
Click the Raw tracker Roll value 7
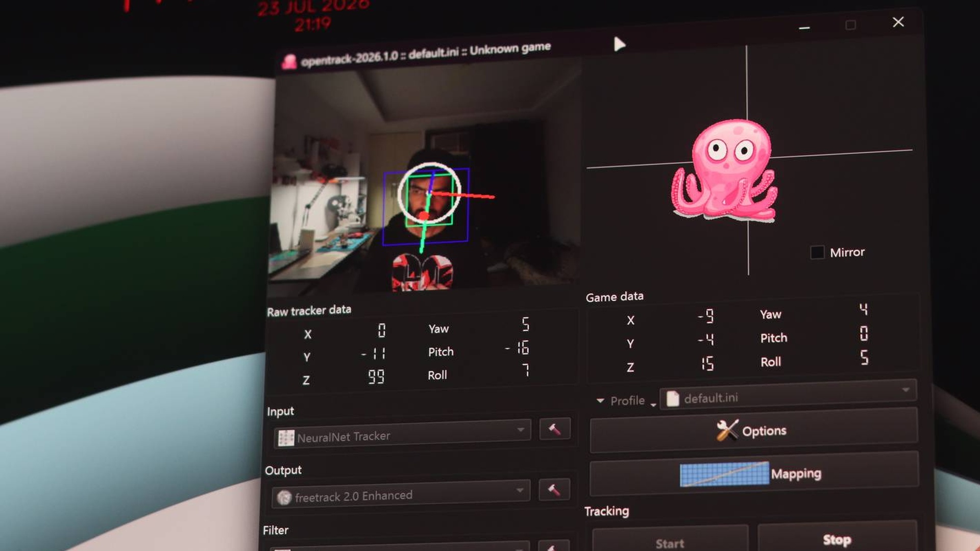[526, 370]
